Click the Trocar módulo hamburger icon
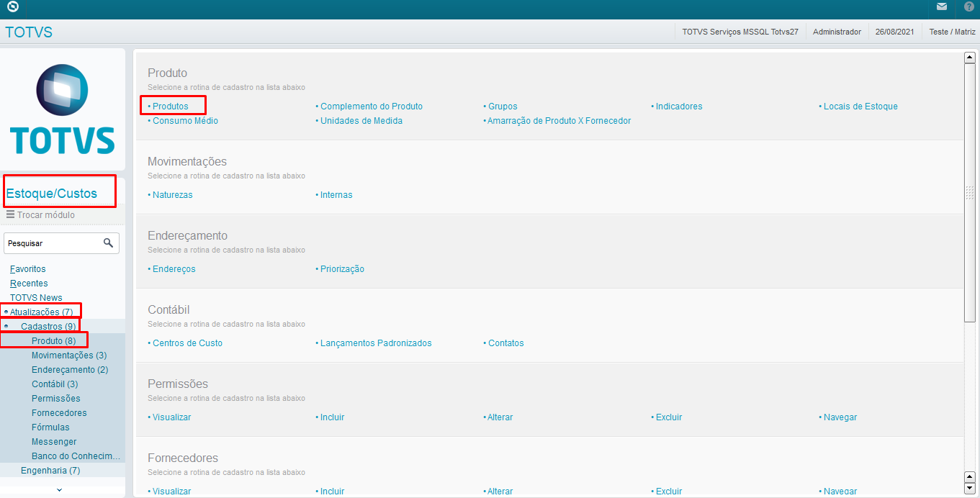980x498 pixels. (x=10, y=214)
